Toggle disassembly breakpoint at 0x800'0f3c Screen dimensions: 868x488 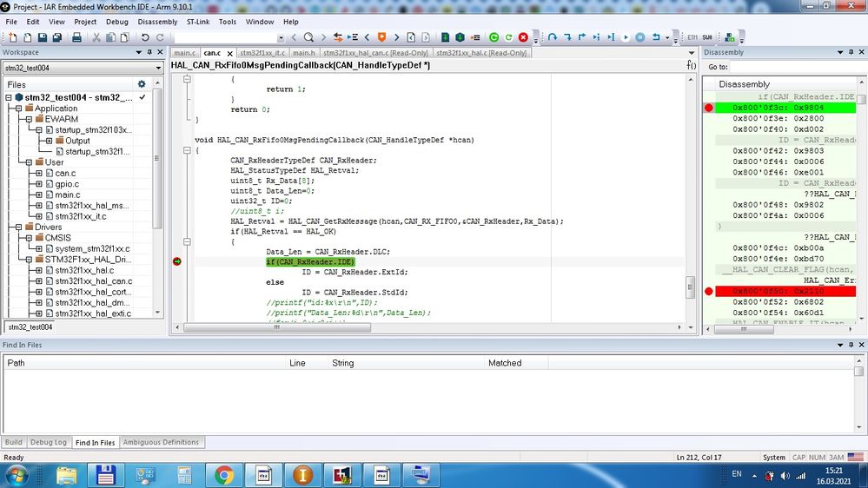[x=709, y=108]
